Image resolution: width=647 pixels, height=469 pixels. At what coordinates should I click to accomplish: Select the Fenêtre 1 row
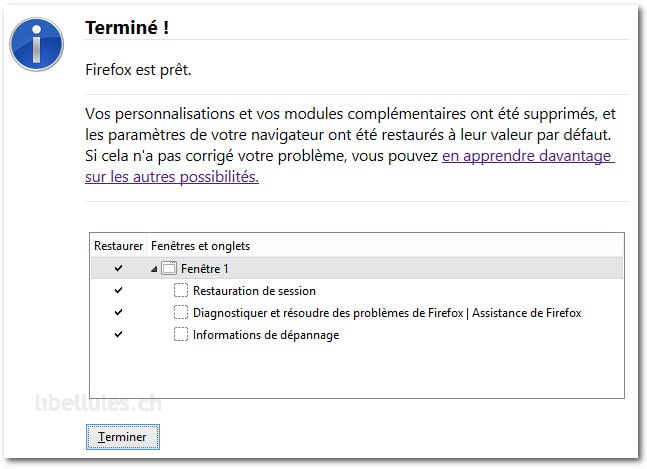tap(357, 268)
